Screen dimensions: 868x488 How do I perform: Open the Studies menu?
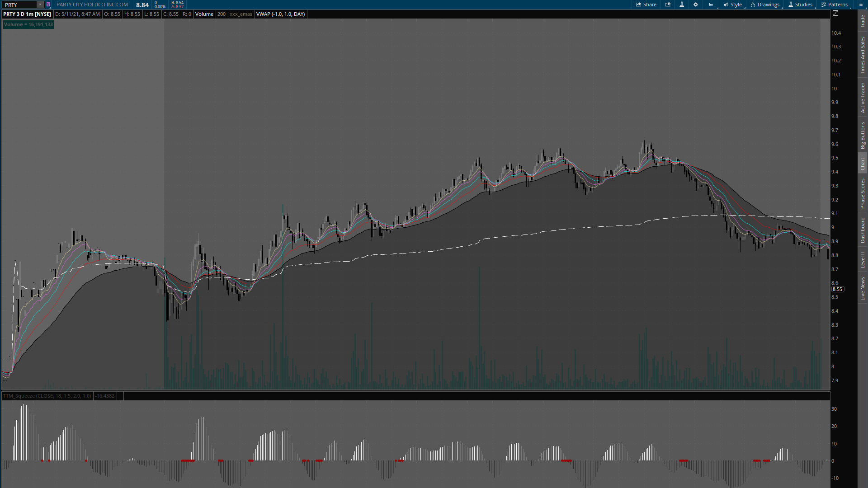[800, 5]
